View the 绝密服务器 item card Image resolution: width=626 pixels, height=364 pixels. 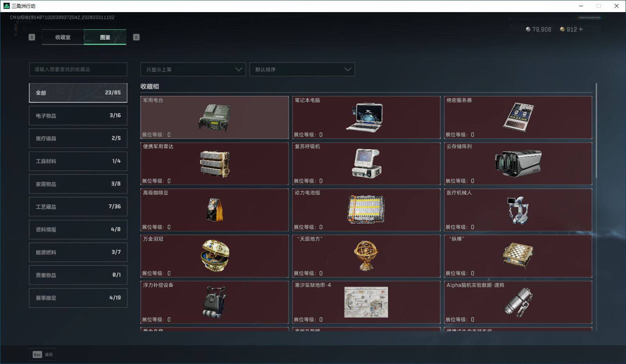[518, 117]
